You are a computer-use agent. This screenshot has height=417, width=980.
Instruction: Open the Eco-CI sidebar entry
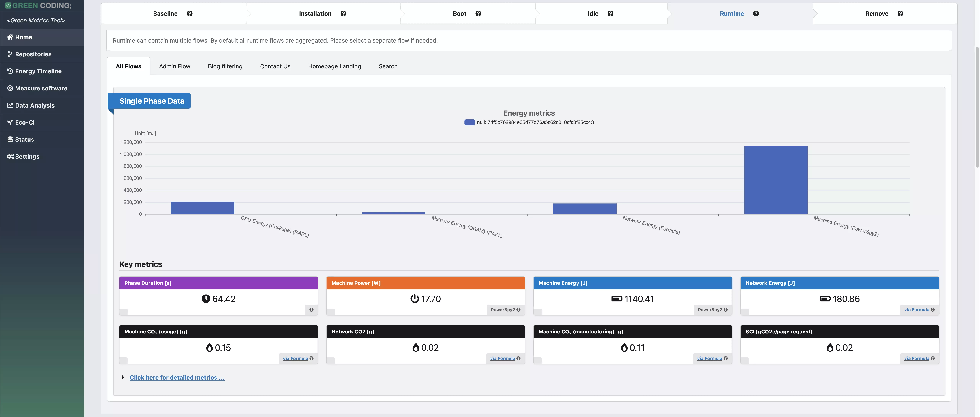(x=25, y=123)
